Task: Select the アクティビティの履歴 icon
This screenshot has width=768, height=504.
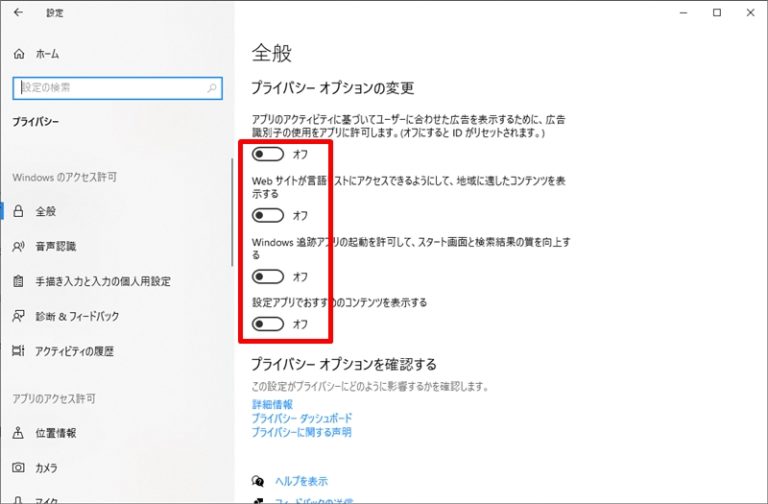Action: 18,351
